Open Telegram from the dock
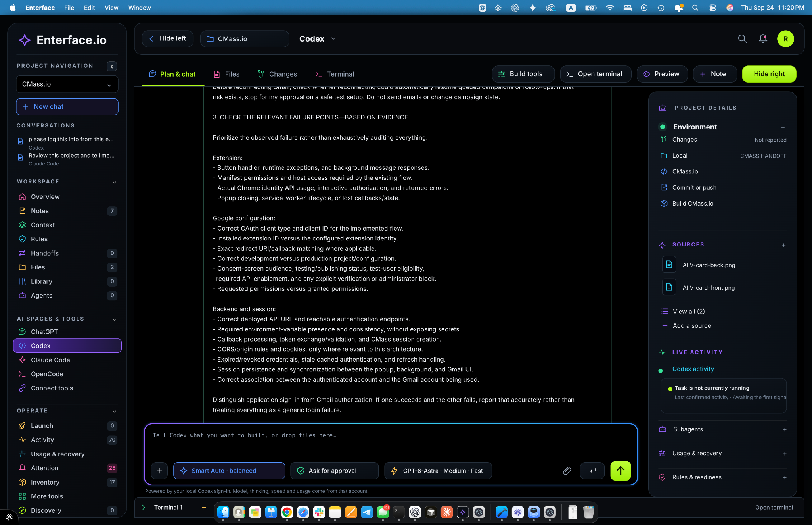This screenshot has width=812, height=525. point(367,512)
